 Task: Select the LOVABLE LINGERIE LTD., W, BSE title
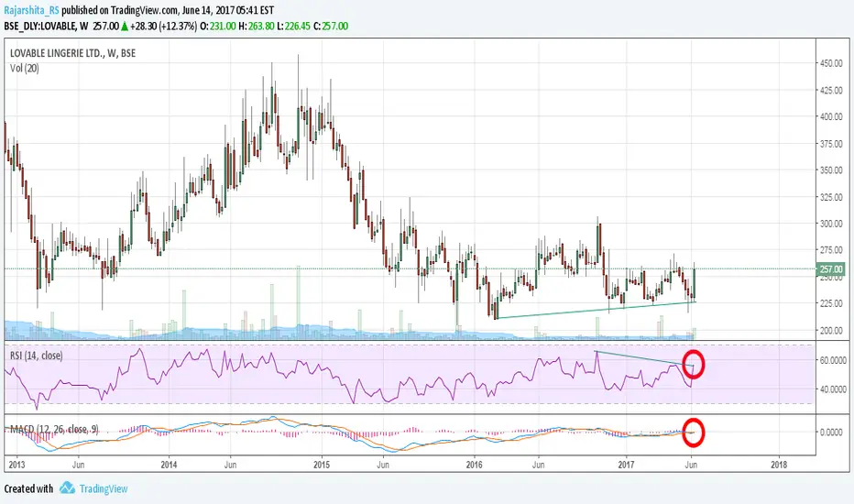73,53
